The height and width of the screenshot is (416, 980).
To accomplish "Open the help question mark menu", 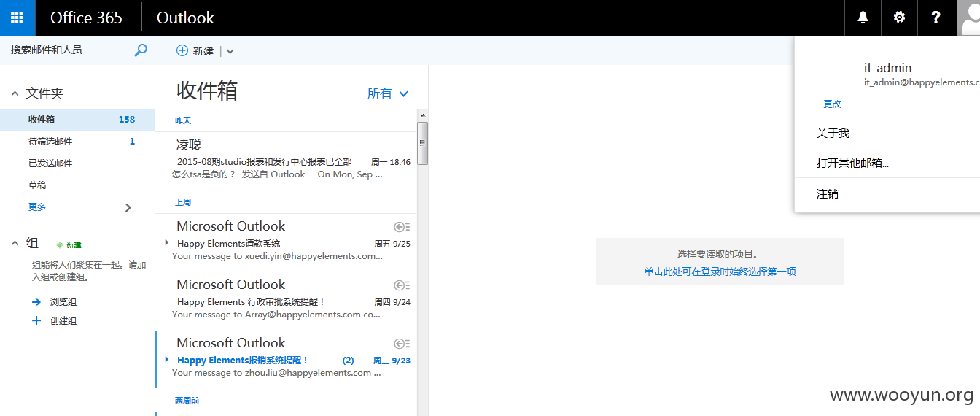I will pos(936,18).
